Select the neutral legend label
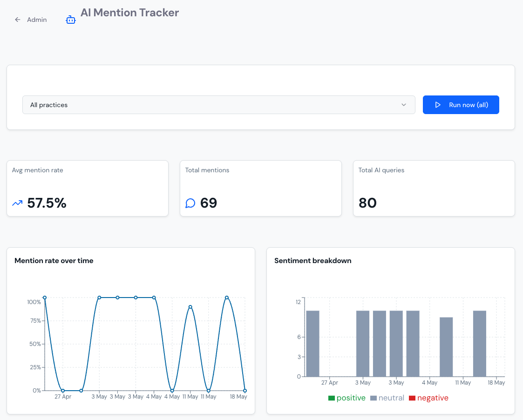Screen dimensions: 523x420 coord(391,398)
